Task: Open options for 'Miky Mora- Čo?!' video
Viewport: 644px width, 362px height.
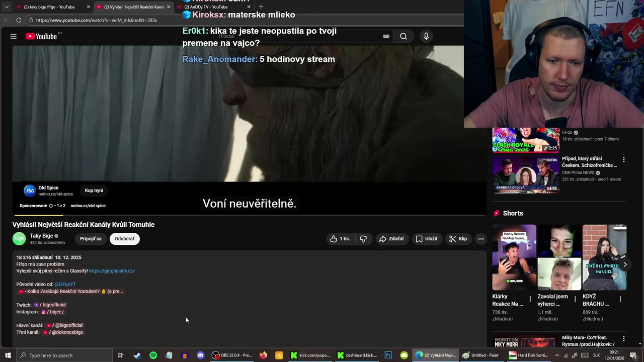Action: coord(624,339)
